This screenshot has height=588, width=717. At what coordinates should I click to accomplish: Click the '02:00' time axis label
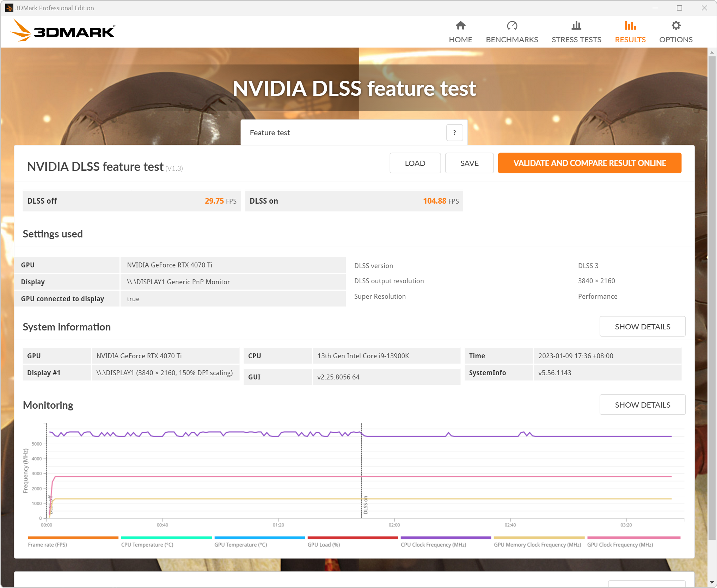point(394,525)
